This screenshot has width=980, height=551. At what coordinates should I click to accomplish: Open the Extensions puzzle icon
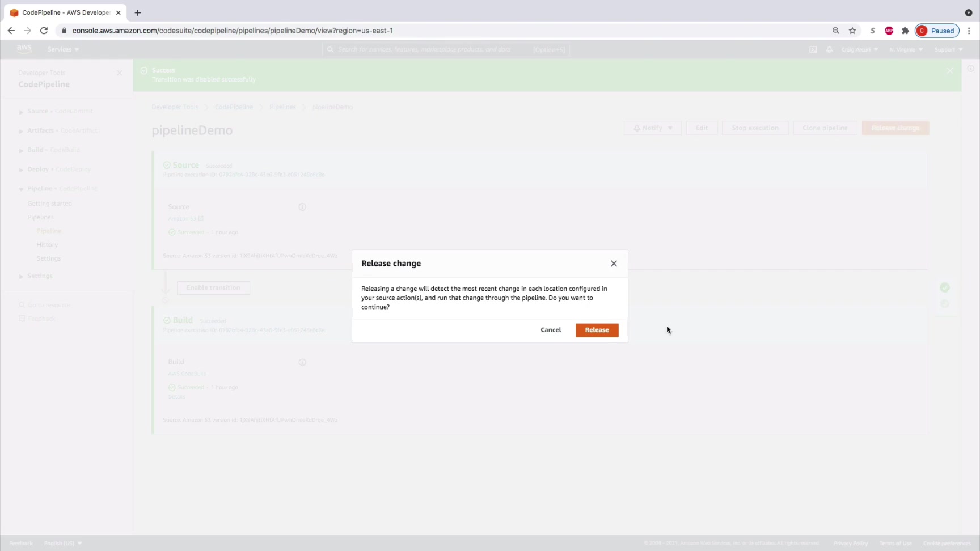905,31
